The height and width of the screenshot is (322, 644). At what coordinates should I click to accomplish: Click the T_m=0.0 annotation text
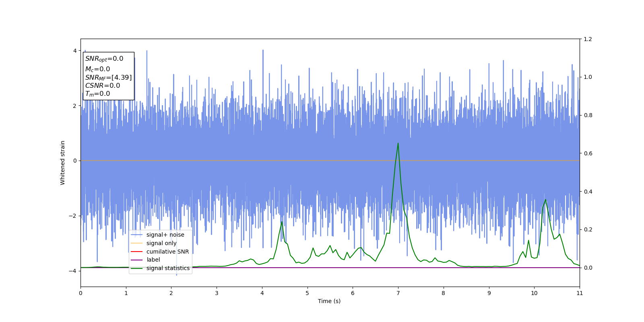click(97, 94)
